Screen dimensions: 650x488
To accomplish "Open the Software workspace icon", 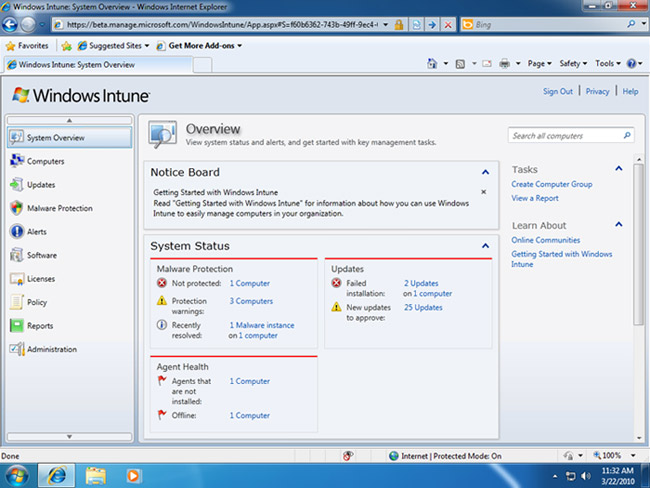I will (x=17, y=256).
